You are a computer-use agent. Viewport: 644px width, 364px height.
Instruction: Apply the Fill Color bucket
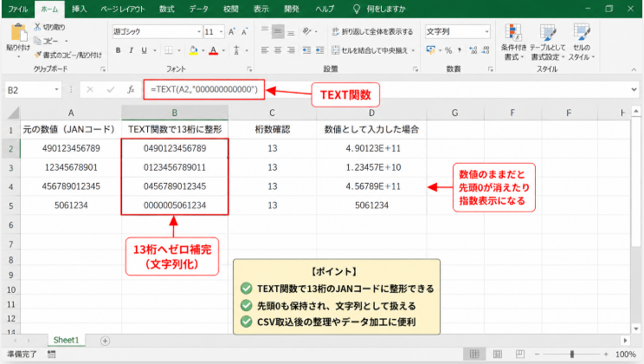click(193, 50)
